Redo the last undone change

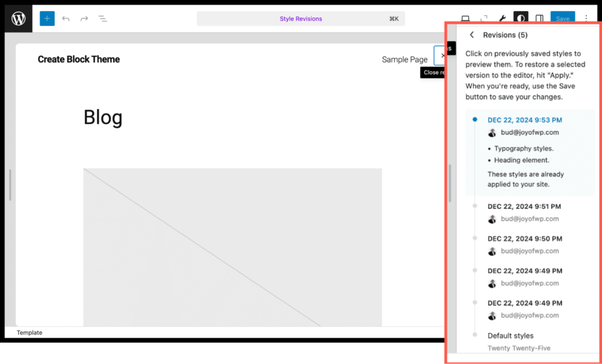(x=84, y=18)
